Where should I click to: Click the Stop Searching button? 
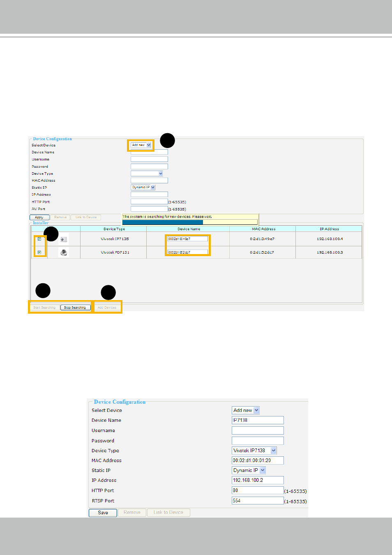tap(75, 308)
